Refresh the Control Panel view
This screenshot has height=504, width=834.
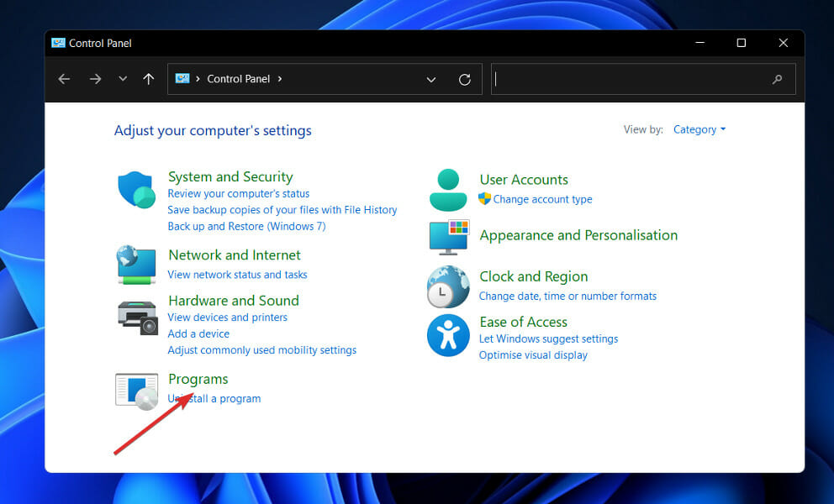[464, 79]
